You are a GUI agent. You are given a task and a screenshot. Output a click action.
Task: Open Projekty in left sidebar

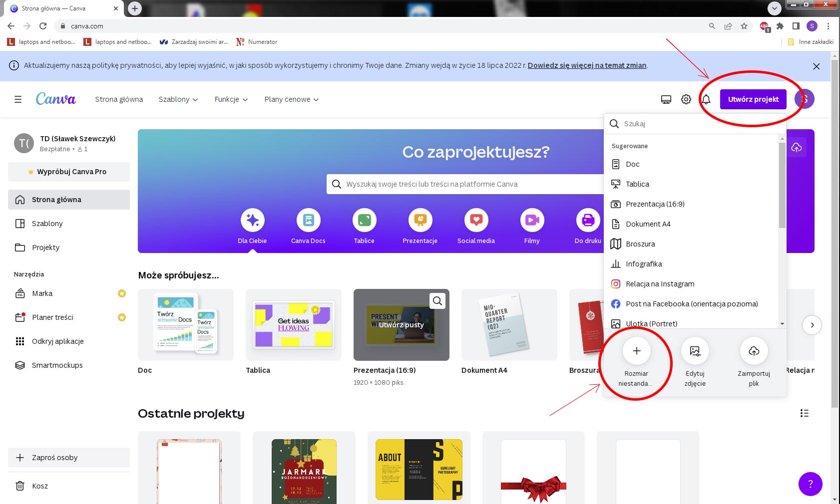point(69,248)
